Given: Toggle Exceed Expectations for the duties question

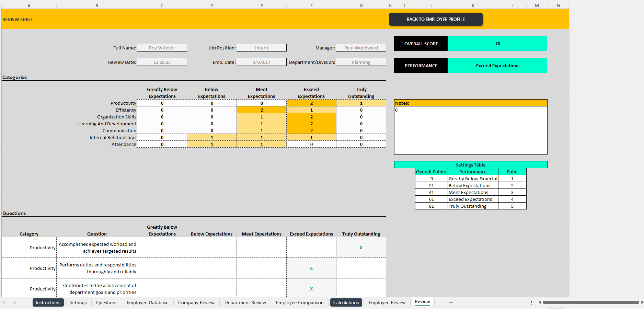Looking at the screenshot, I should [311, 268].
